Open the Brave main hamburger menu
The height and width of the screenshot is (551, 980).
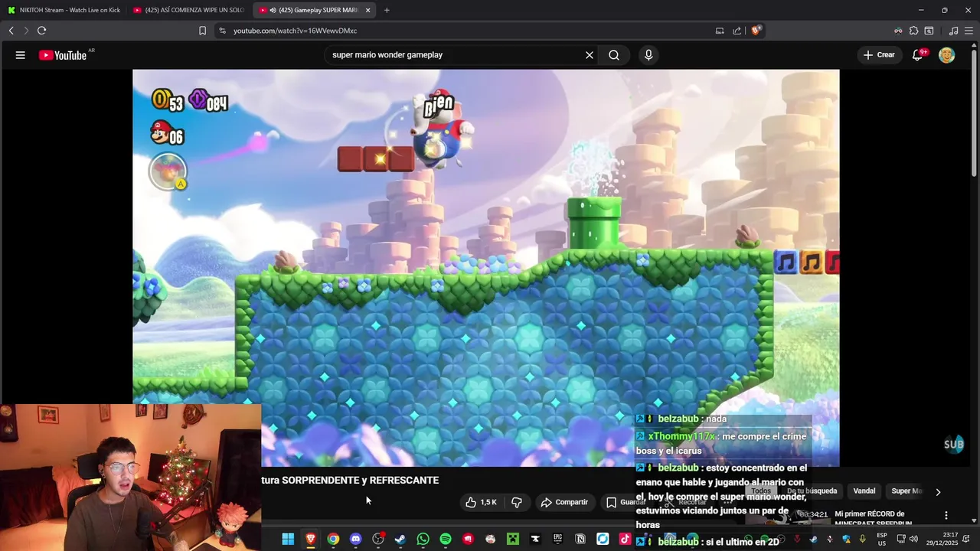pos(969,31)
